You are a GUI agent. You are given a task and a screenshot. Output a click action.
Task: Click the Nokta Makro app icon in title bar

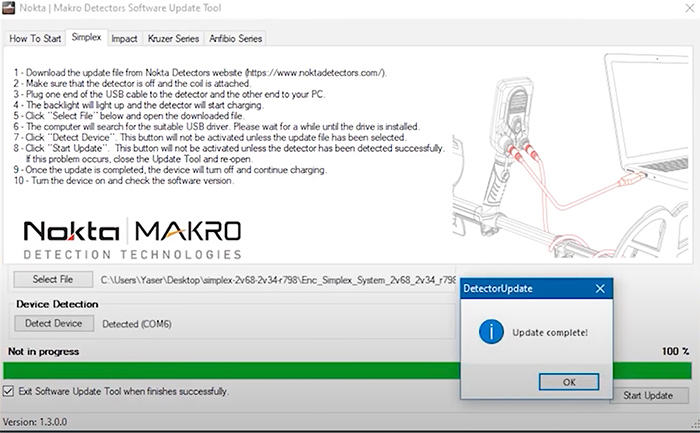[8, 8]
